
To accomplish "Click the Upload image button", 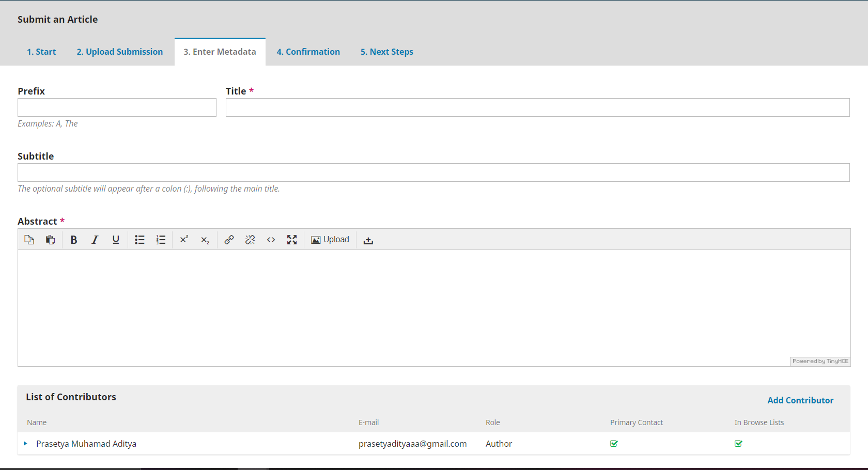I will [x=330, y=240].
